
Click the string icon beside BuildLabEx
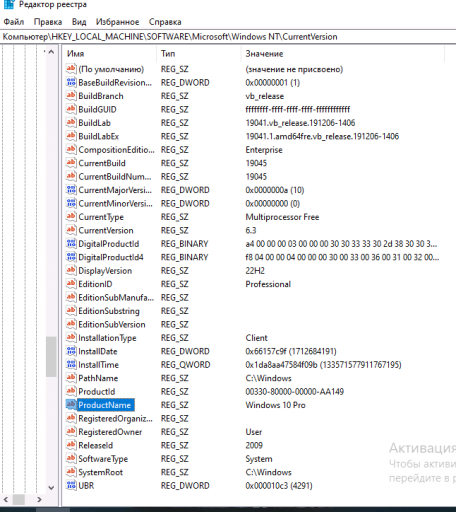click(x=71, y=136)
